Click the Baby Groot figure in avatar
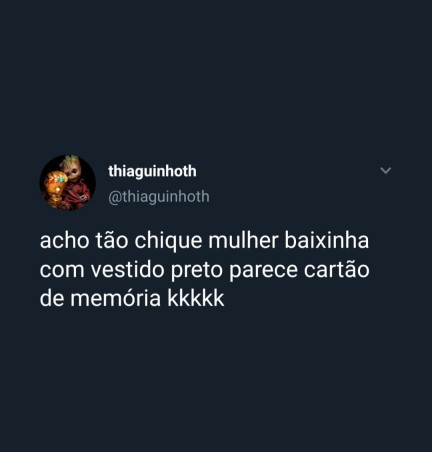This screenshot has width=432, height=452. (x=75, y=181)
